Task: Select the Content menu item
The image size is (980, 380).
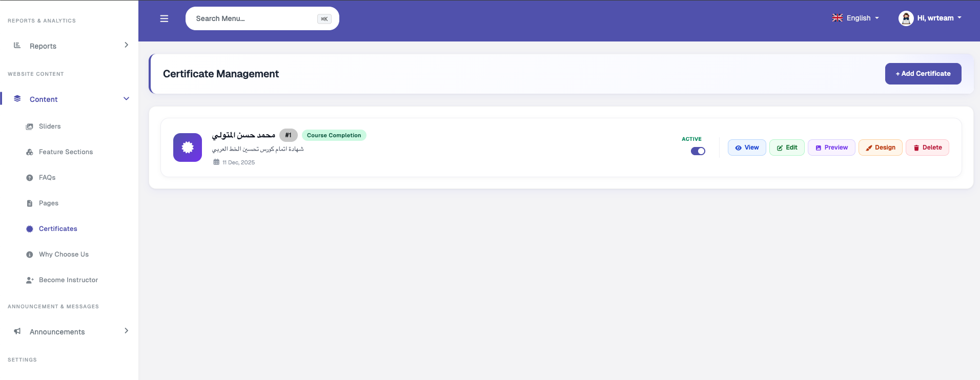Action: 69,99
